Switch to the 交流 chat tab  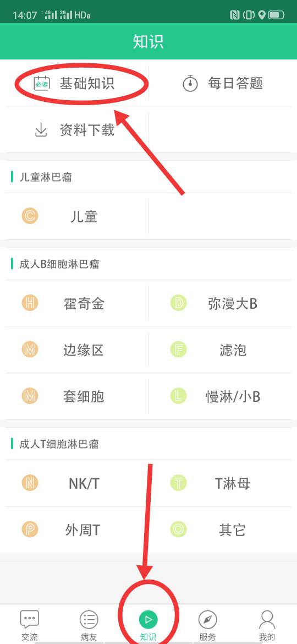tap(30, 625)
